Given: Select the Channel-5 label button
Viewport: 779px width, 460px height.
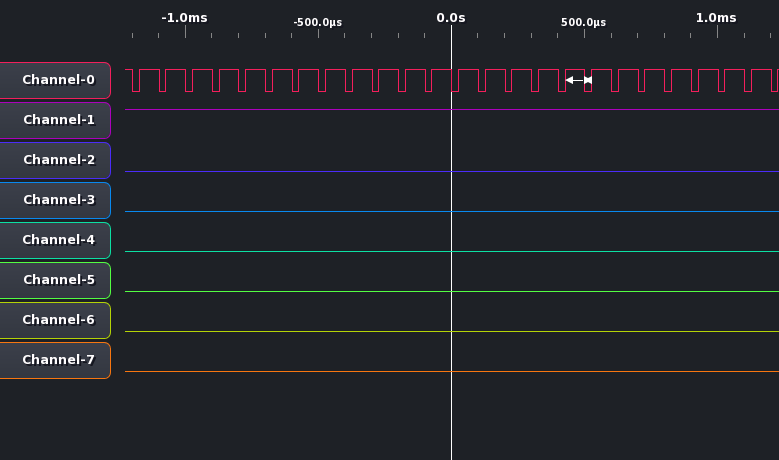Looking at the screenshot, I should [55, 280].
